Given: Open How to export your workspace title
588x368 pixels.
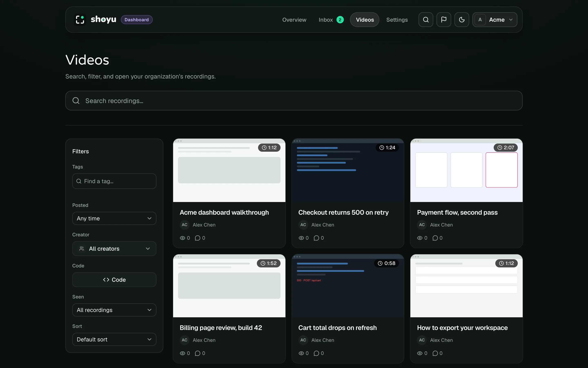Looking at the screenshot, I should (462, 328).
